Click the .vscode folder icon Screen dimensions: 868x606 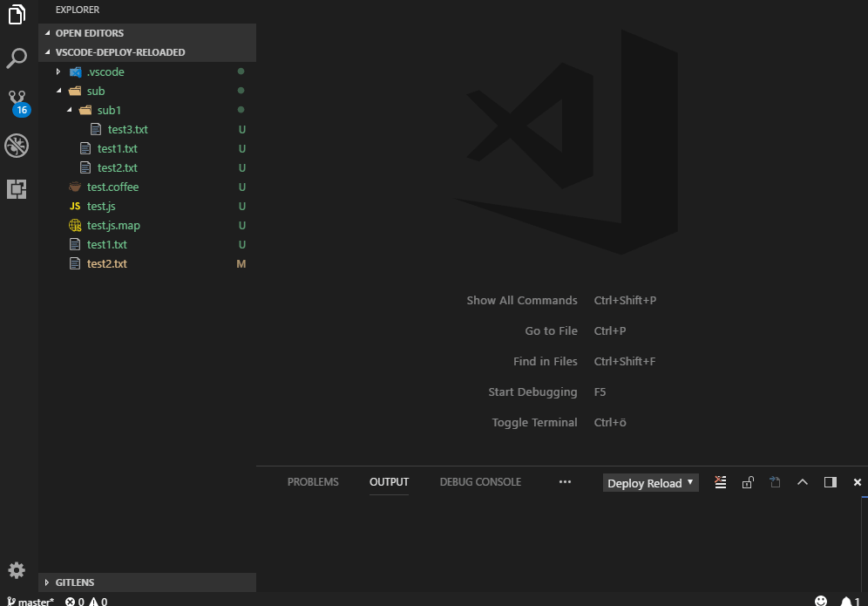coord(75,72)
